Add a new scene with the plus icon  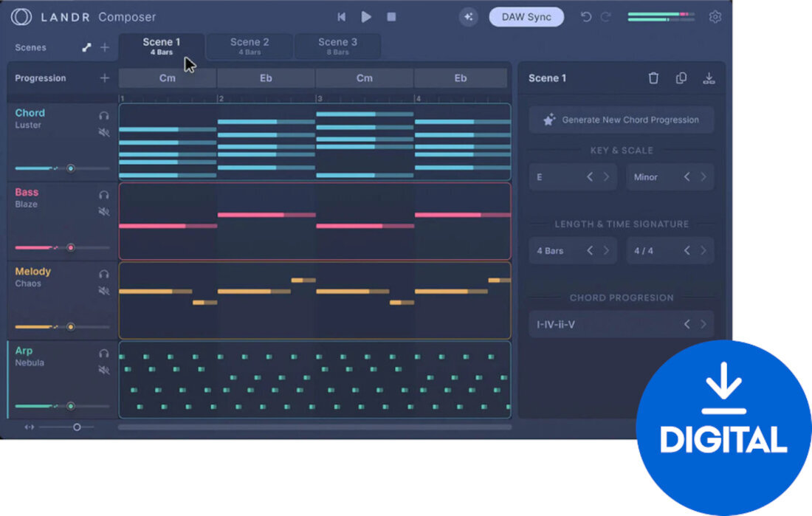click(104, 47)
